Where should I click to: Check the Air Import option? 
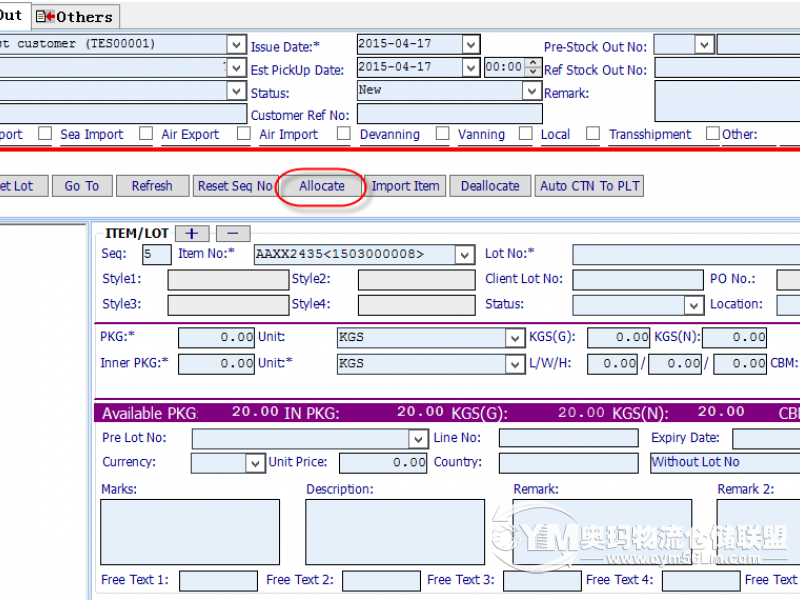pos(244,134)
